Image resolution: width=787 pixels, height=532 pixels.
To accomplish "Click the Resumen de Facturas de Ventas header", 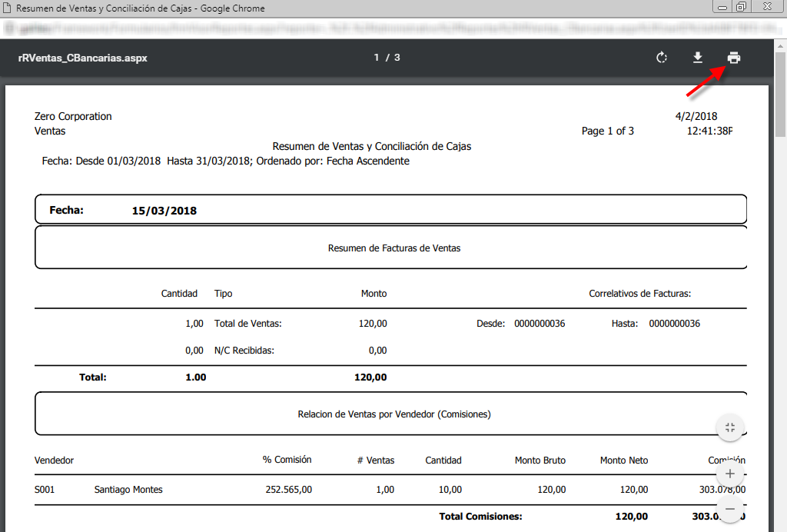I will (393, 248).
